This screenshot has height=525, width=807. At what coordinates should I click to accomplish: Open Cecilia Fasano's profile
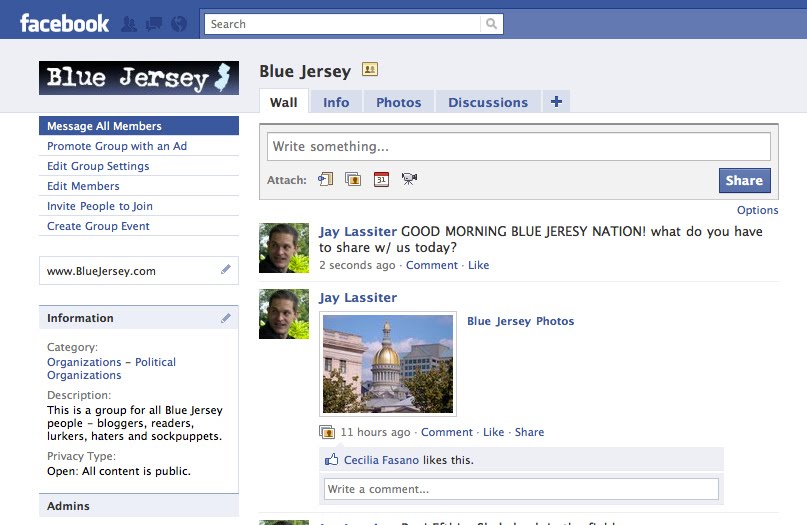tap(381, 460)
